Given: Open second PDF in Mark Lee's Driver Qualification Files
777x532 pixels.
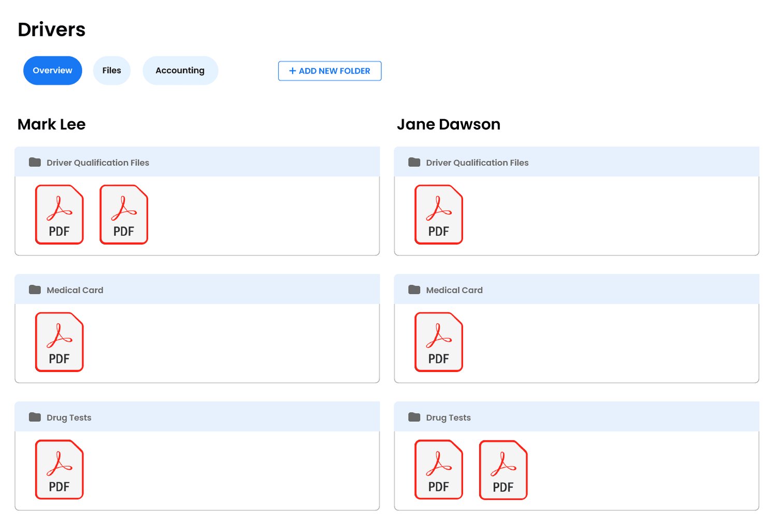Looking at the screenshot, I should click(124, 214).
